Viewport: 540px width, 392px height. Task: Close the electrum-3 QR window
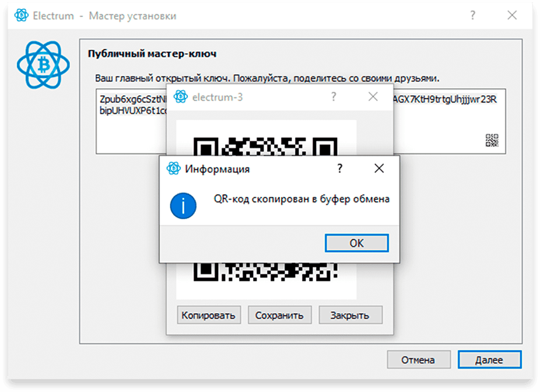click(x=373, y=97)
